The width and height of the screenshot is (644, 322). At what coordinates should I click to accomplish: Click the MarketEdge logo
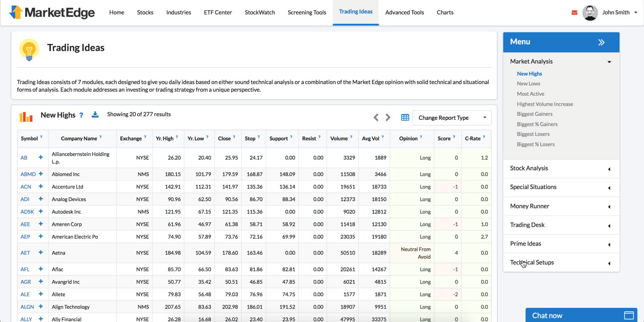coord(52,13)
